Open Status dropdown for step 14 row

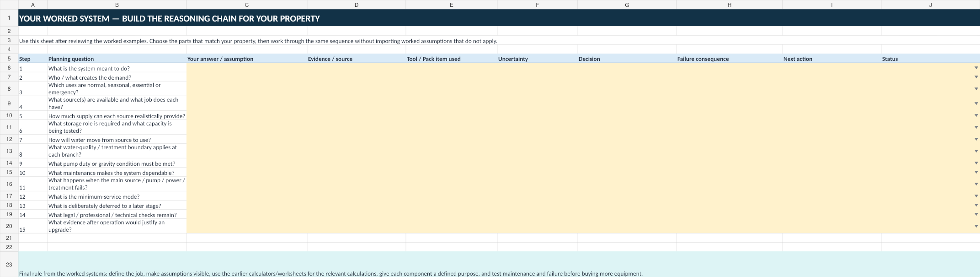pyautogui.click(x=976, y=214)
